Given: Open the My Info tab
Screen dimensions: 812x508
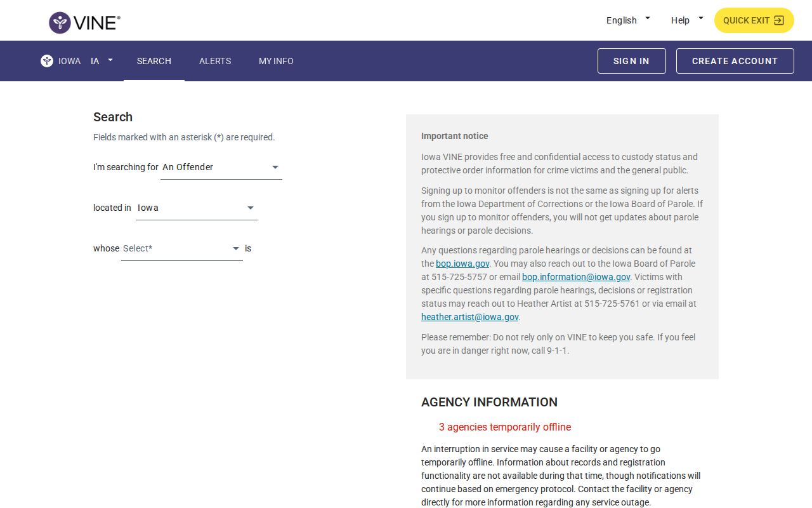Looking at the screenshot, I should click(x=276, y=61).
